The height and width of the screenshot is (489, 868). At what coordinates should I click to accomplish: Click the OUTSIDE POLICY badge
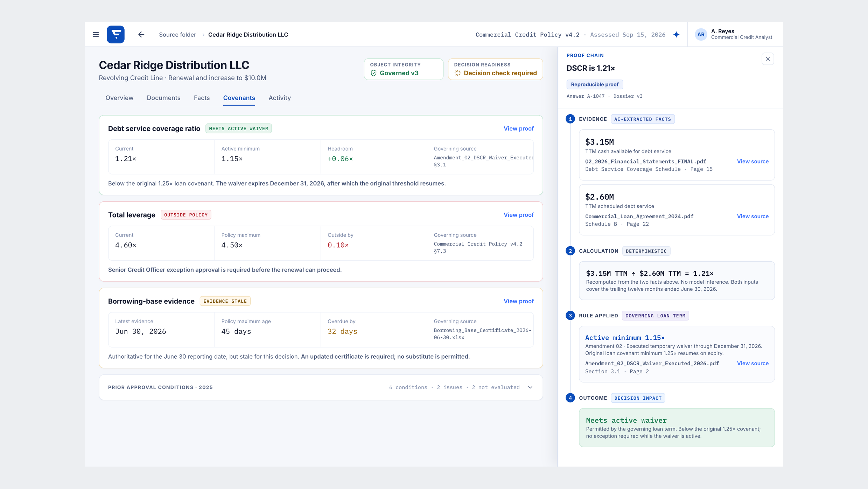pos(186,215)
